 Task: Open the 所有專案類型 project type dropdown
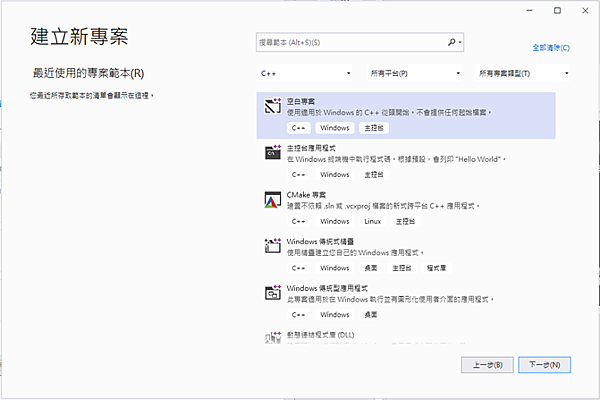pyautogui.click(x=523, y=73)
